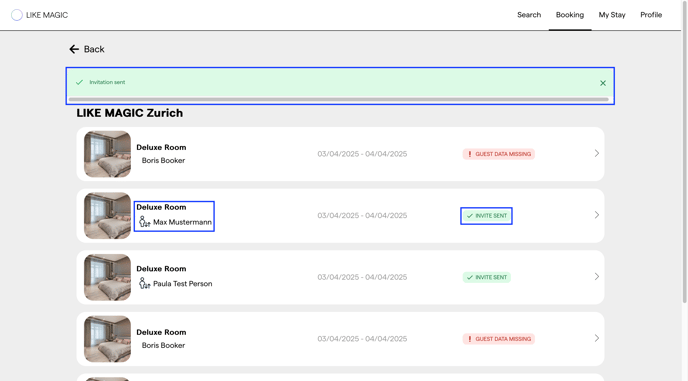Image resolution: width=688 pixels, height=381 pixels.
Task: Select the Booking tab
Action: [x=570, y=15]
